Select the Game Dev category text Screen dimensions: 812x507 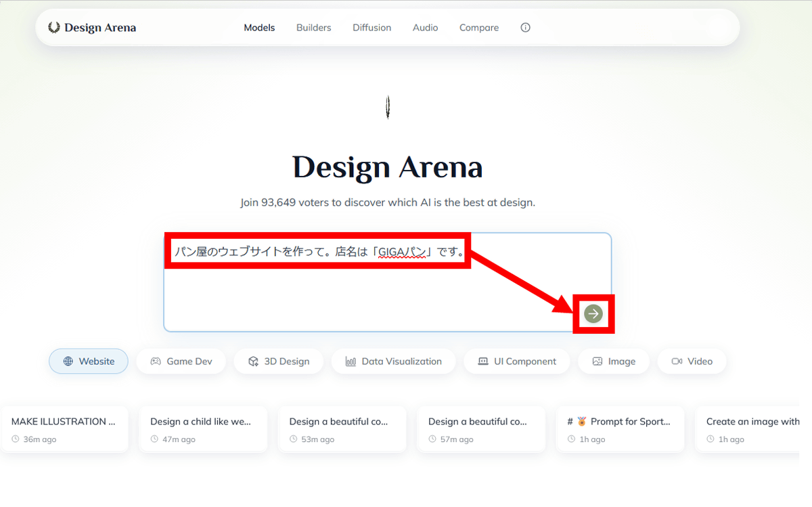pos(189,361)
